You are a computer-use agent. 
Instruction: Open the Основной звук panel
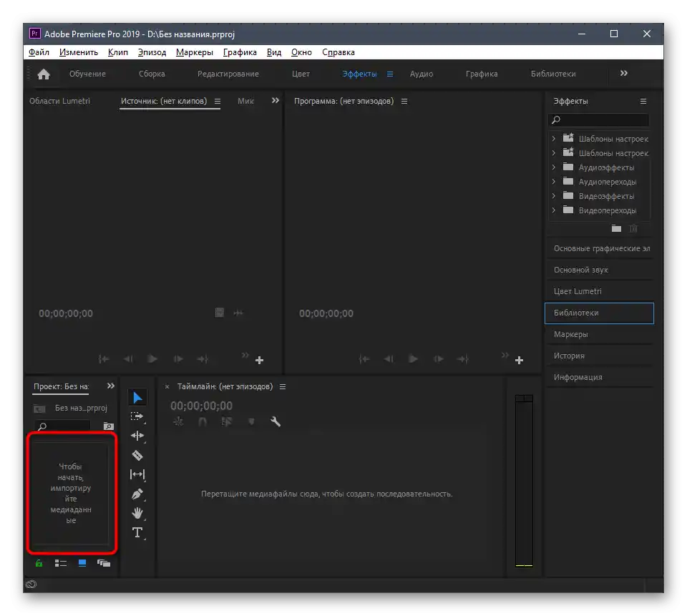click(581, 270)
